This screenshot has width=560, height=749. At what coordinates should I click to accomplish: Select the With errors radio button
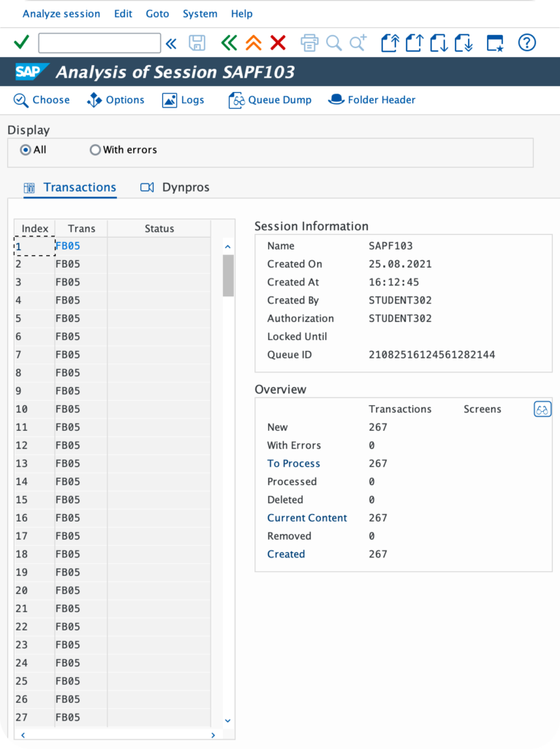click(x=95, y=150)
